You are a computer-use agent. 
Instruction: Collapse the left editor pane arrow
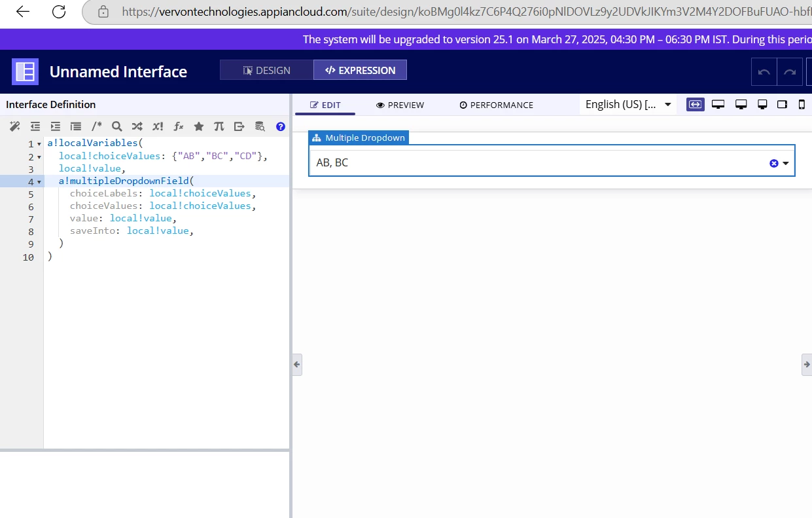point(297,364)
